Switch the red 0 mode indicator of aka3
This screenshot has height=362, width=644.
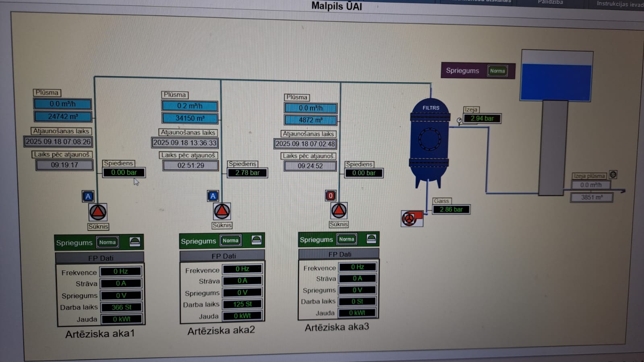tap(330, 196)
